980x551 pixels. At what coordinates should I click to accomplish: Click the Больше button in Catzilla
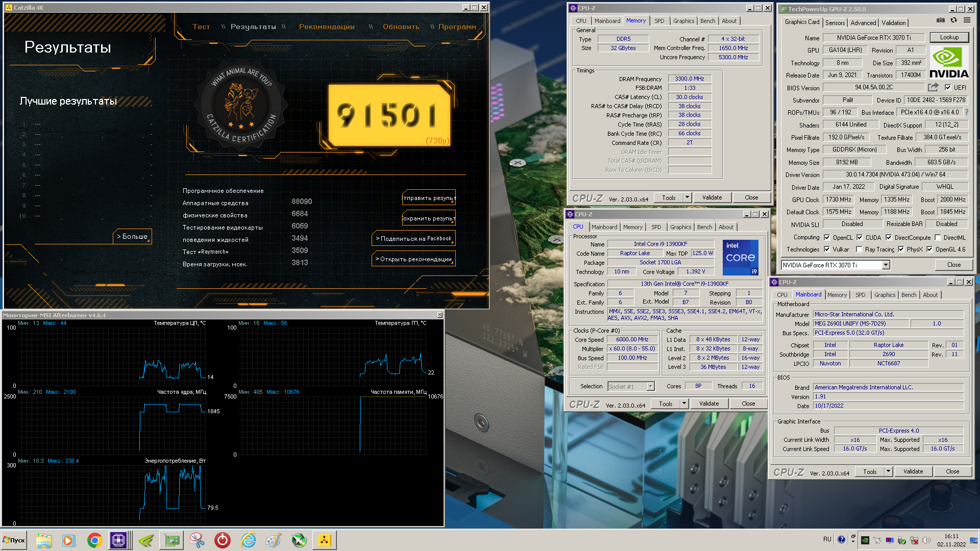[x=132, y=237]
